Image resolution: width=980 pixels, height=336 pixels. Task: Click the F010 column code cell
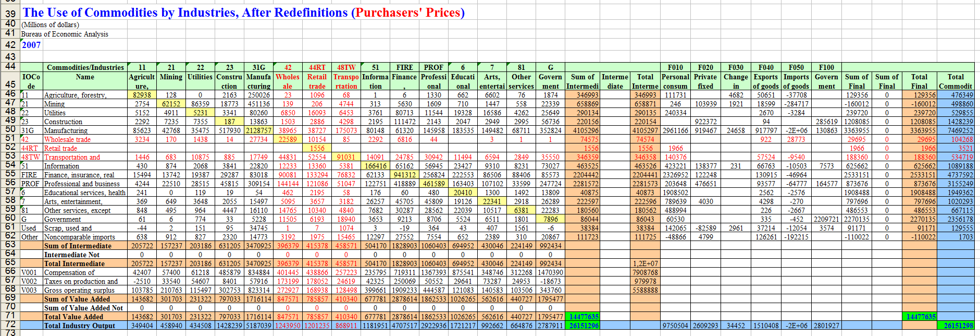click(675, 67)
